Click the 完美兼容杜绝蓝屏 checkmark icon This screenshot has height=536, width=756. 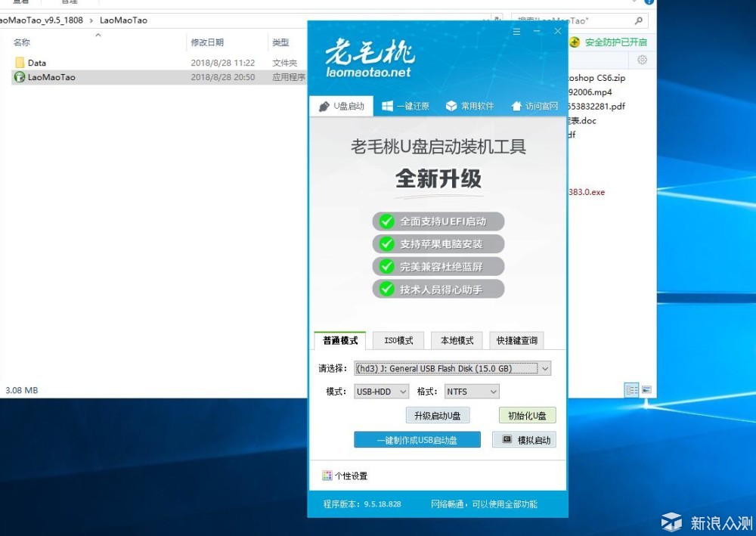click(386, 267)
